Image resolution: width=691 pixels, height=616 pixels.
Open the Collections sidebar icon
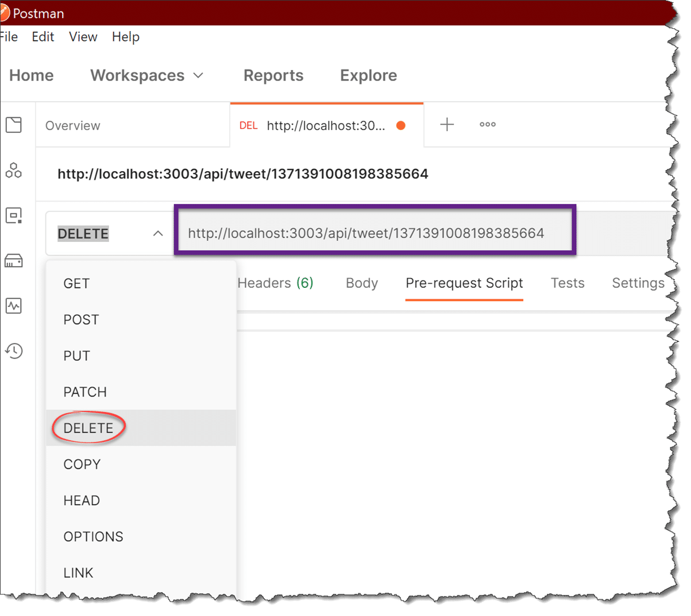click(x=14, y=125)
